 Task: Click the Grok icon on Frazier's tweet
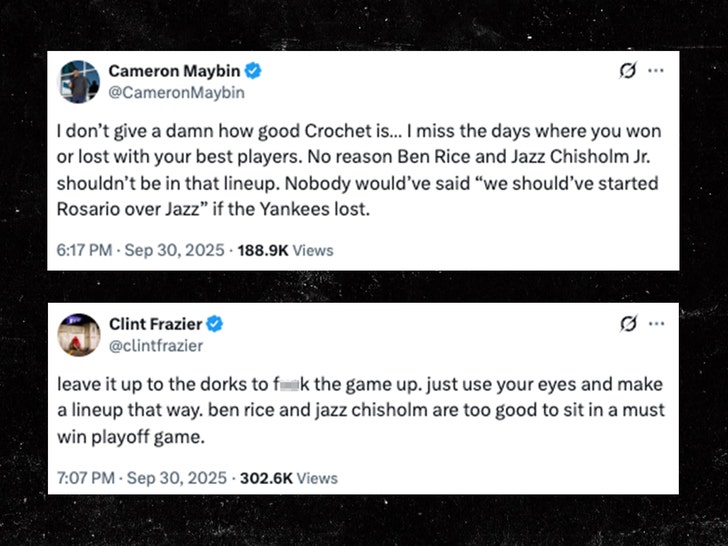pos(629,324)
